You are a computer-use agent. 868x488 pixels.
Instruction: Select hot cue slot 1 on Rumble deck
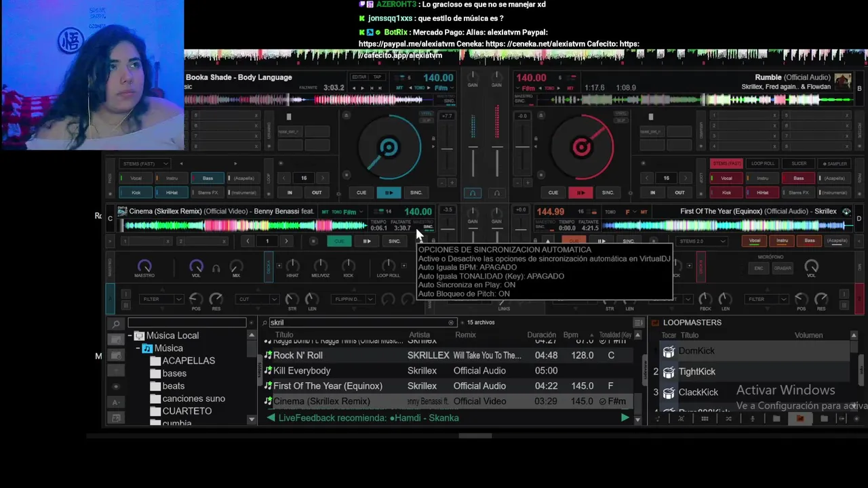pos(744,116)
